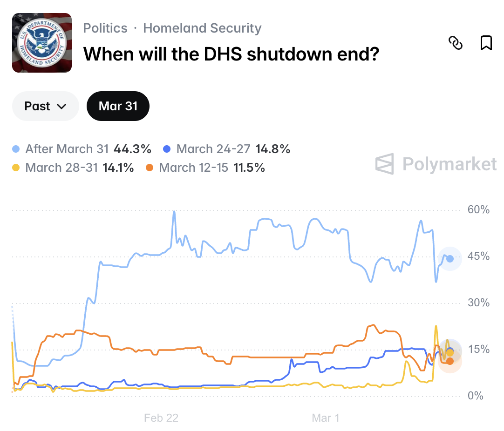Bookmark this DHS shutdown market
This screenshot has width=504, height=431.
[486, 43]
